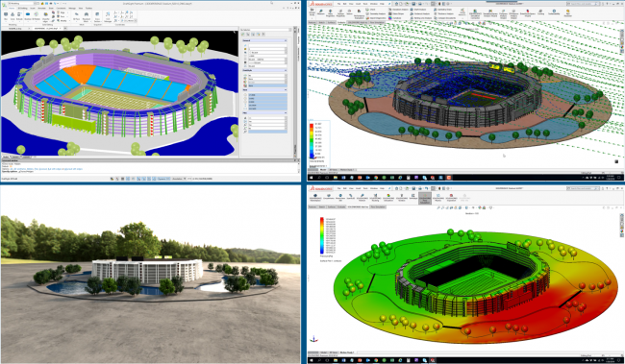Click the Windows Start button beneath the pressure-plot window

click(312, 360)
